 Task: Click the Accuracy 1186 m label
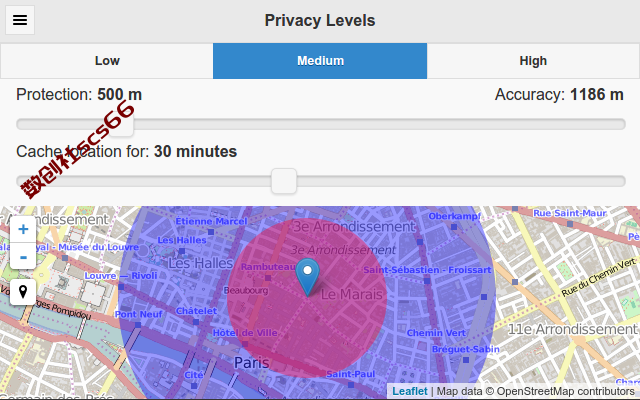559,95
